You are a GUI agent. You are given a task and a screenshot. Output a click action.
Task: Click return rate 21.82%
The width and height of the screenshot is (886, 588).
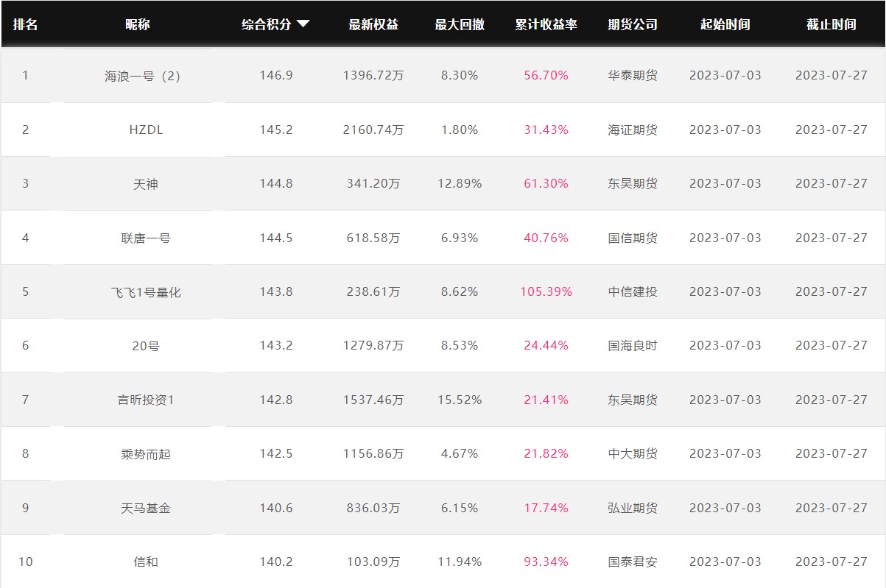pos(546,453)
